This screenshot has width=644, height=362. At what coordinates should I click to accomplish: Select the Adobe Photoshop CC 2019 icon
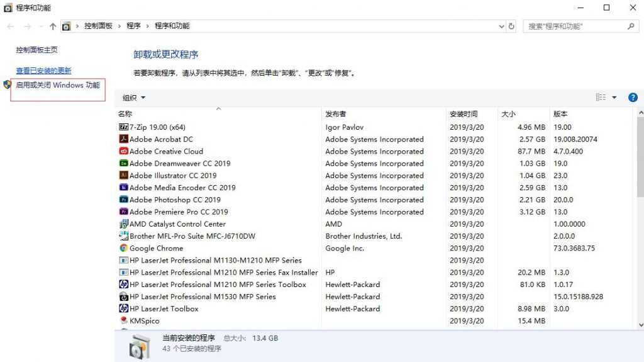[x=124, y=200]
